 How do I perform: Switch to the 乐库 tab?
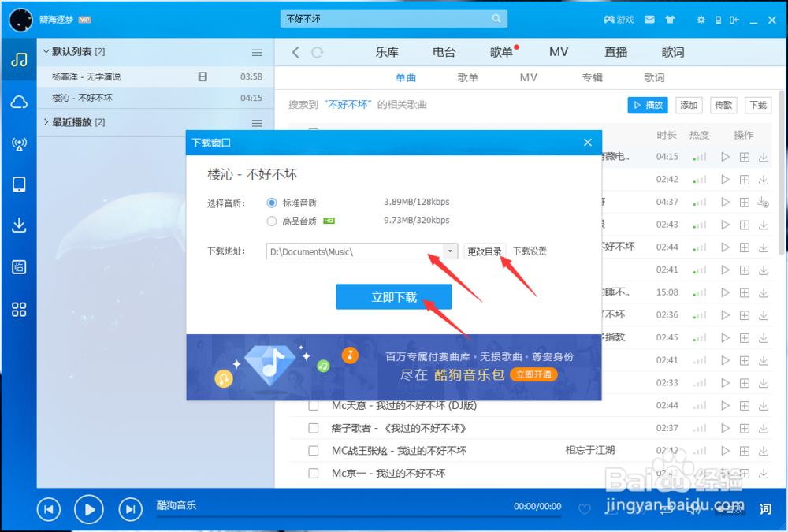click(x=386, y=52)
